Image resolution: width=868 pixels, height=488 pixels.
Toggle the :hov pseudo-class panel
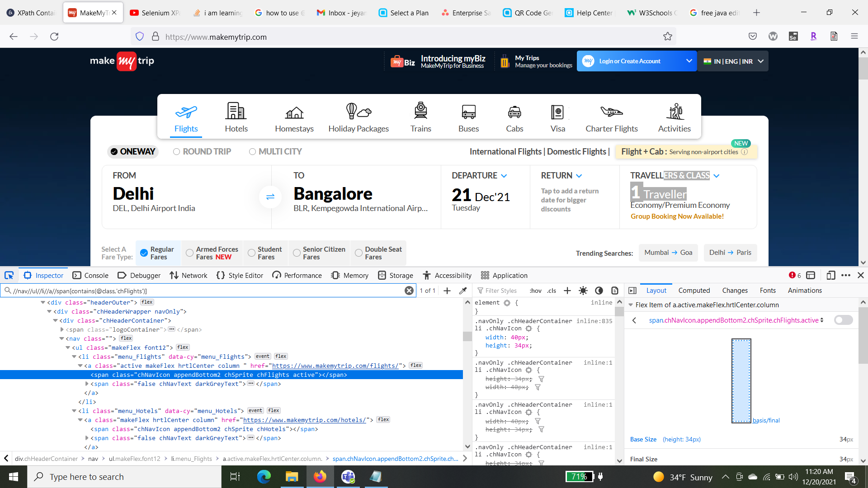point(536,291)
